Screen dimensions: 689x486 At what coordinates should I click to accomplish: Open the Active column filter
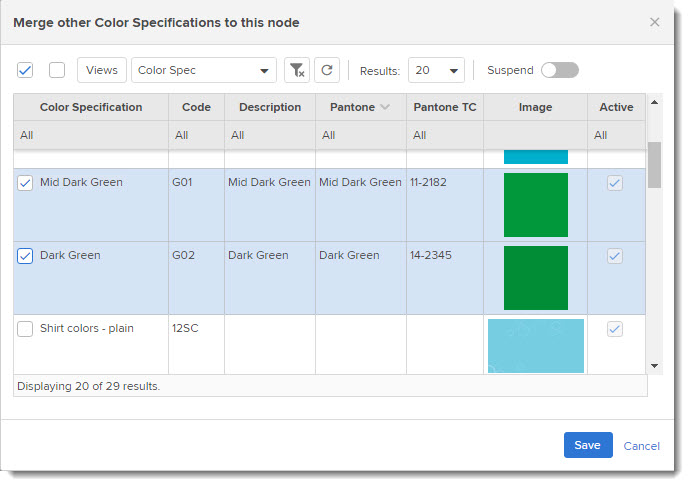[616, 135]
